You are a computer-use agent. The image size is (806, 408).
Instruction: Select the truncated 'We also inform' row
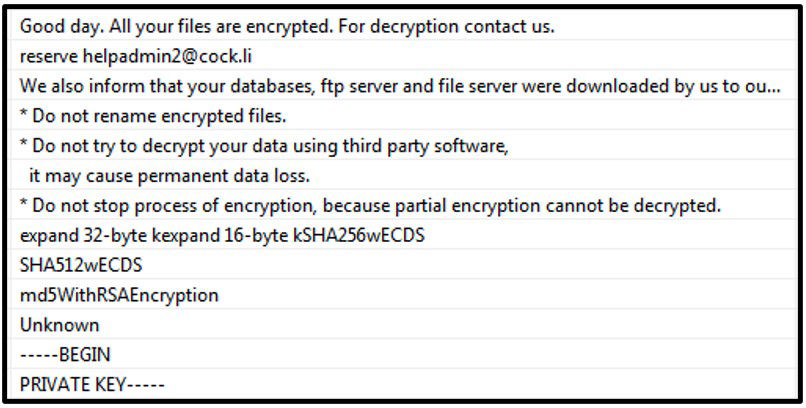[403, 85]
